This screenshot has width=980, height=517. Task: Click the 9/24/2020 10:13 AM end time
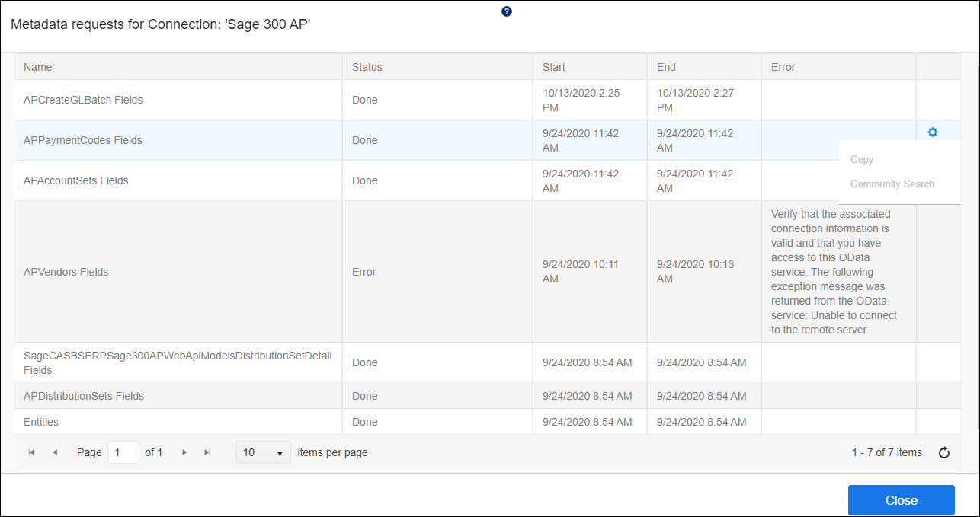(695, 272)
